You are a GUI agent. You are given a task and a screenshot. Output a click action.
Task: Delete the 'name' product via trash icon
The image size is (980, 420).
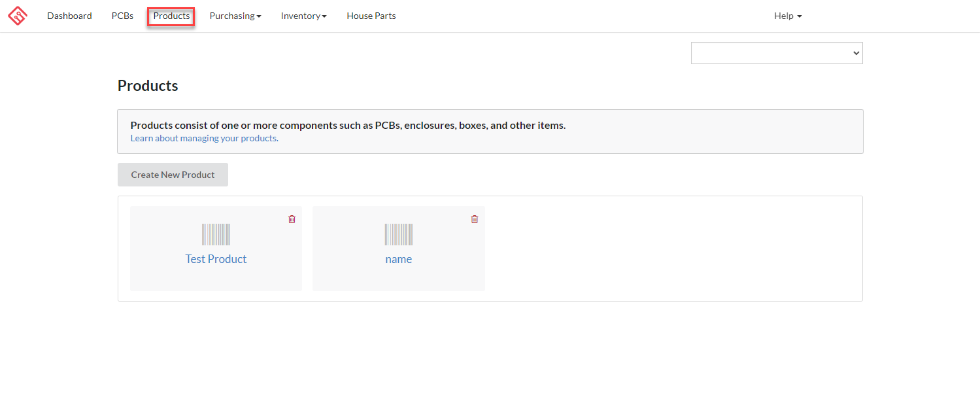click(x=475, y=219)
